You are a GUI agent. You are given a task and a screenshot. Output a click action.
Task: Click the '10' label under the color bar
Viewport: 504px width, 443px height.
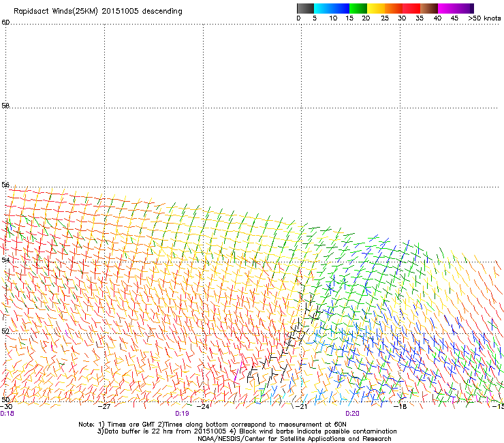pyautogui.click(x=333, y=18)
